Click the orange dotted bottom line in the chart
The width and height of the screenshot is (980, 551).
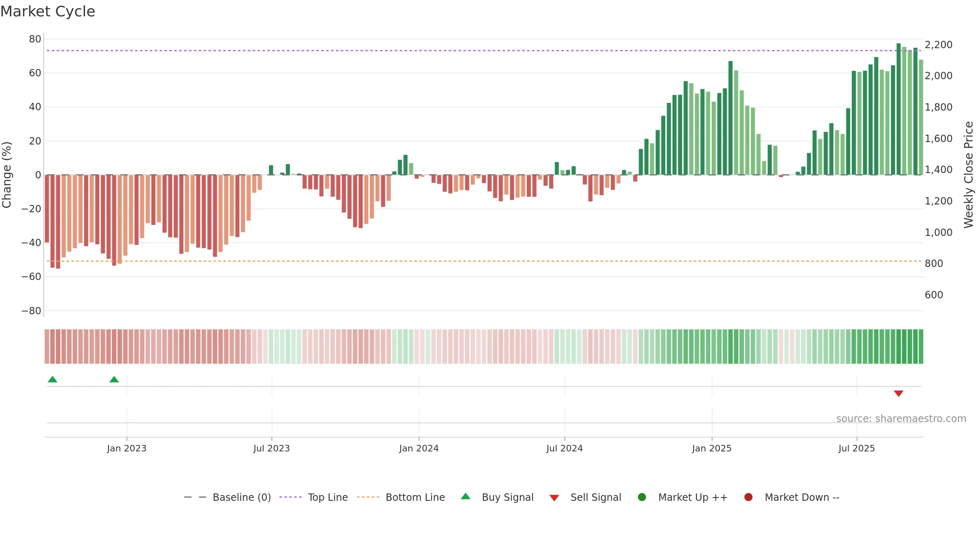[x=484, y=261]
